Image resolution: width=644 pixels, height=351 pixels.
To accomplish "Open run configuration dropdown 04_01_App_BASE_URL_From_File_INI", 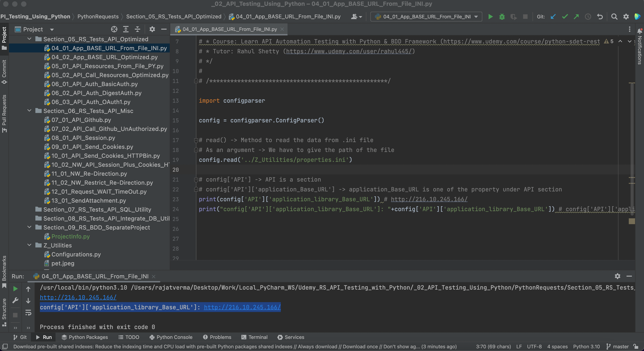I will [x=426, y=17].
